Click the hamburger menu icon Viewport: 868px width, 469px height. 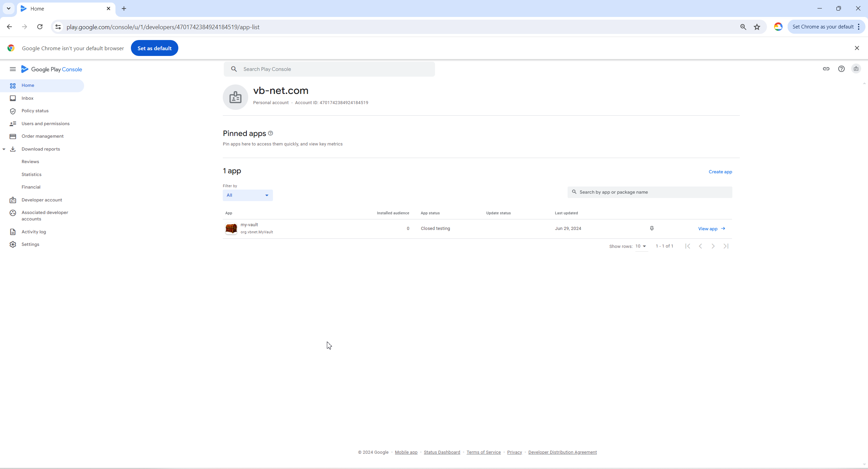(13, 69)
